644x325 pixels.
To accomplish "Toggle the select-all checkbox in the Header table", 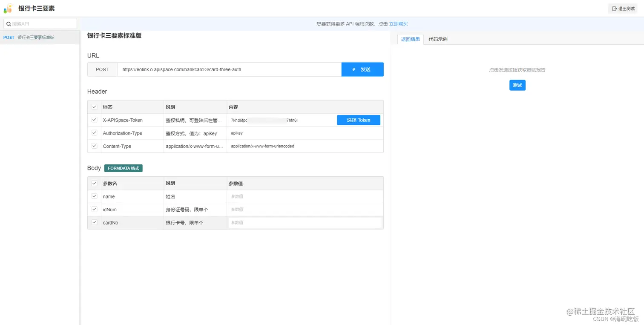I will pyautogui.click(x=94, y=107).
